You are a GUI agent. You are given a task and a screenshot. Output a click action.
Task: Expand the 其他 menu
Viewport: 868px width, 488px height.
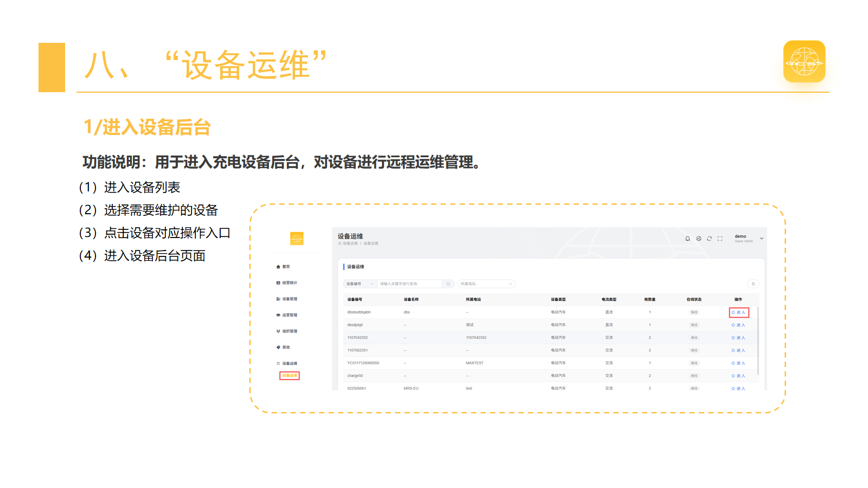[x=286, y=347]
